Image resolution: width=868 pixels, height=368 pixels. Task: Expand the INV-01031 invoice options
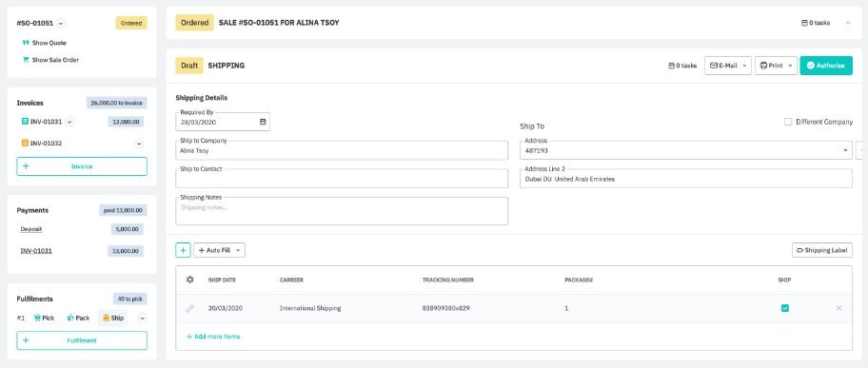69,122
